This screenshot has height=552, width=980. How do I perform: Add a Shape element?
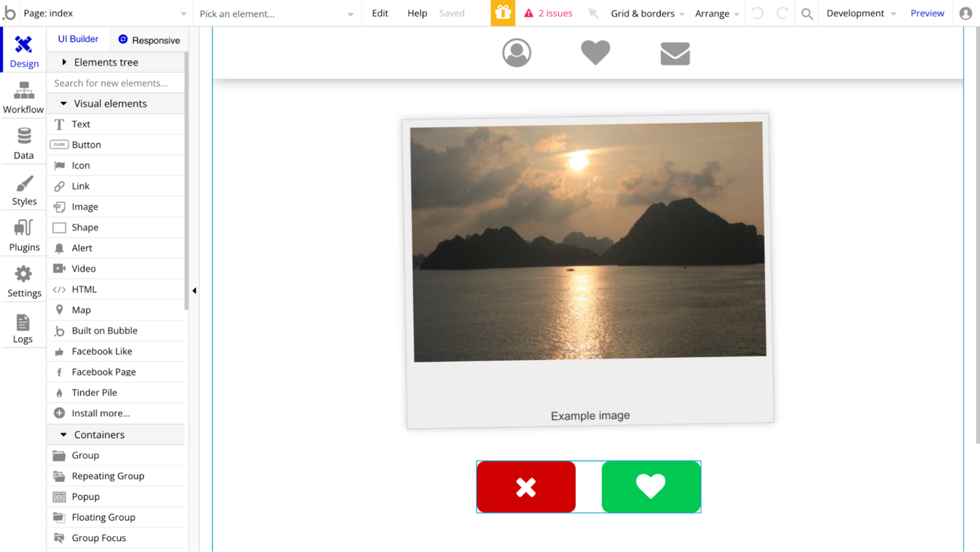pyautogui.click(x=116, y=227)
